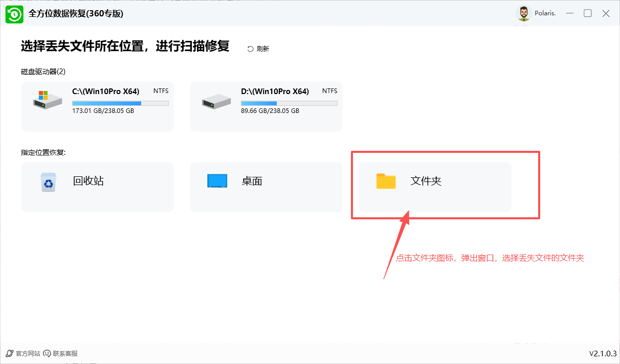Open the user avatar profile picture
The image size is (620, 364).
523,14
